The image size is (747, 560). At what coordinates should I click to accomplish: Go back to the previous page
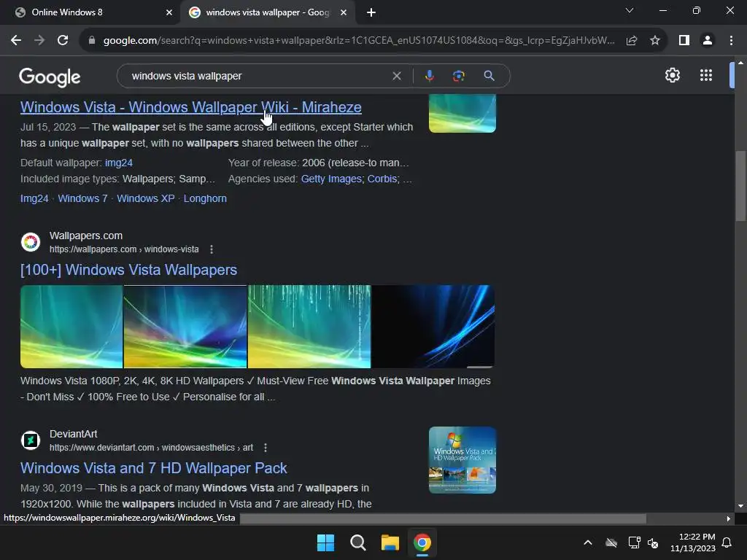coord(16,41)
